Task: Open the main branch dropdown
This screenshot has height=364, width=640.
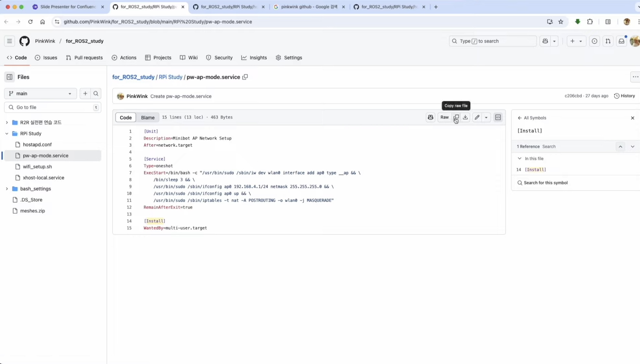Action: click(x=40, y=94)
